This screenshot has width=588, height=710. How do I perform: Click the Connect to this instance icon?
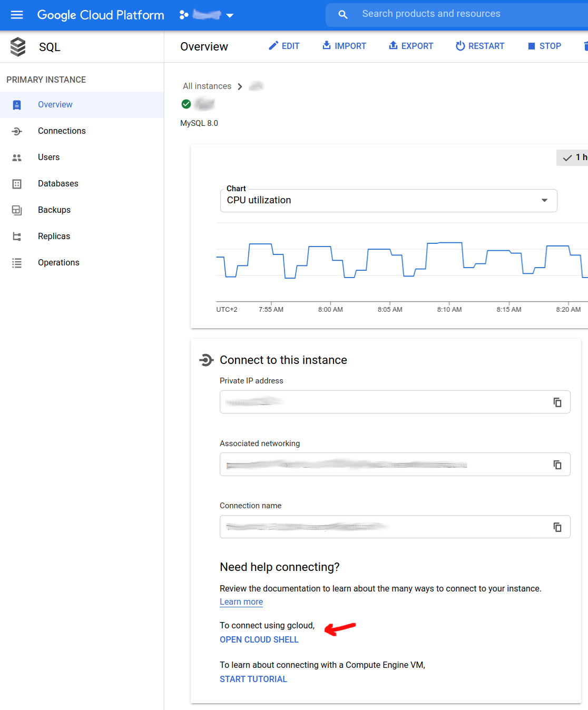point(206,360)
